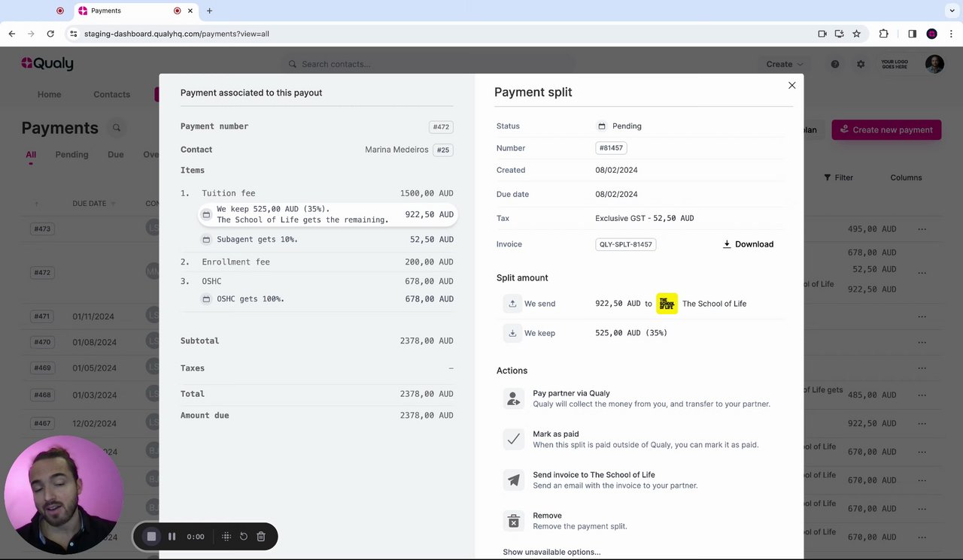Click the Download arrow icon
963x560 pixels.
pyautogui.click(x=727, y=244)
